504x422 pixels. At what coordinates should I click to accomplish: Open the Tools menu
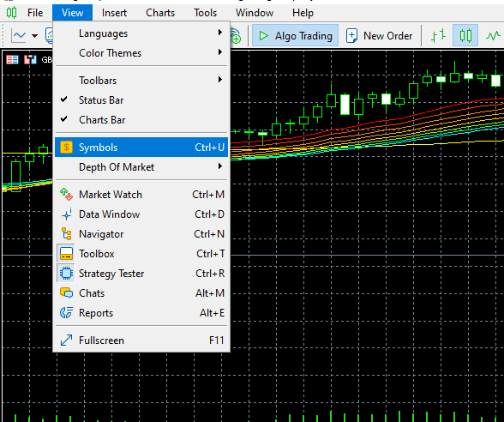coord(205,13)
